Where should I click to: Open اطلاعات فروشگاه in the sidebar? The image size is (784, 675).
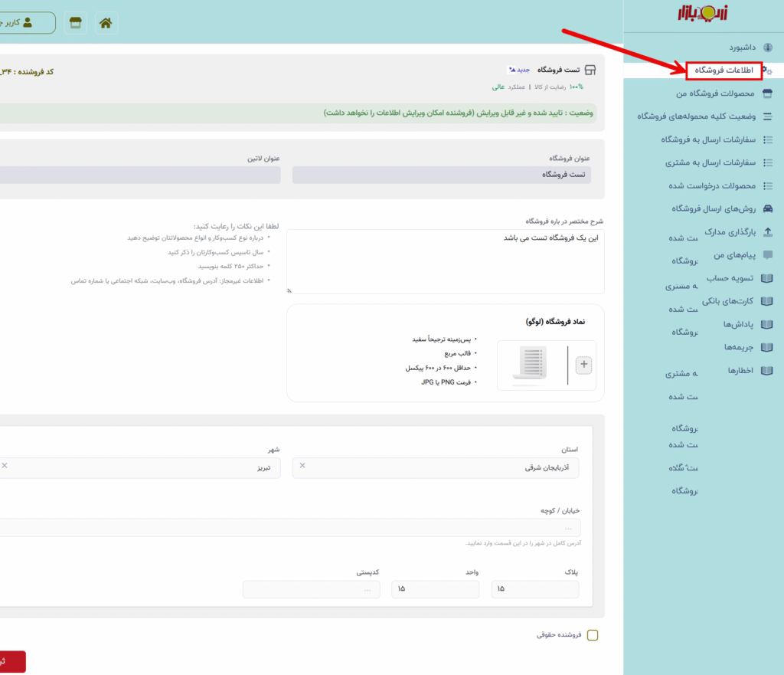[724, 70]
